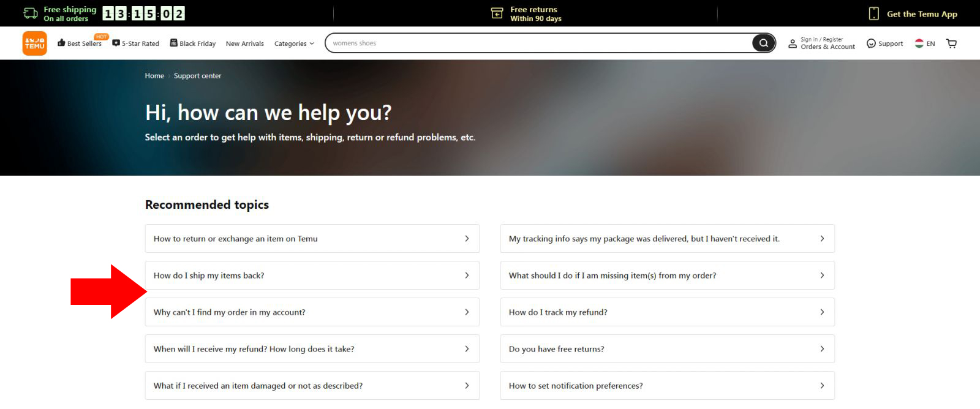Screen dimensions: 980x409
Task: Open chevron for 'How do I ship my items back?'
Action: pos(467,276)
